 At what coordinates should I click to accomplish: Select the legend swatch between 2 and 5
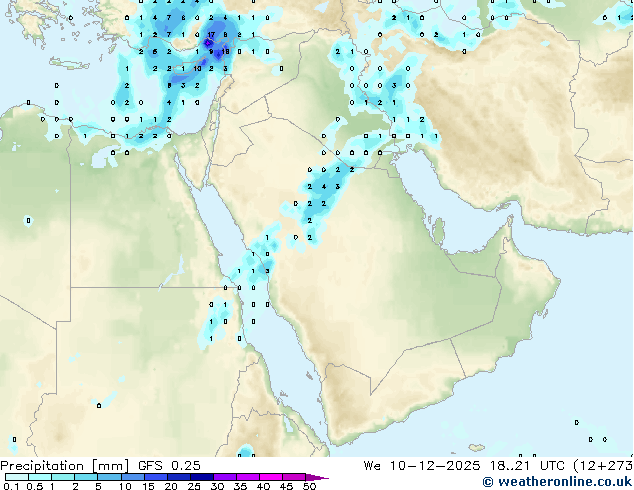[x=87, y=477]
